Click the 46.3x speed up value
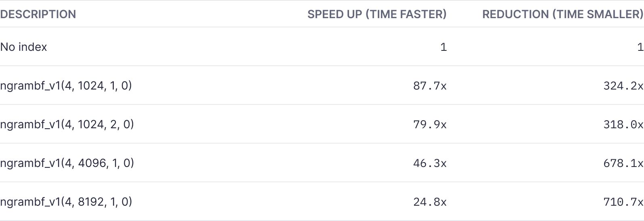Image resolution: width=644 pixels, height=221 pixels. [x=430, y=163]
